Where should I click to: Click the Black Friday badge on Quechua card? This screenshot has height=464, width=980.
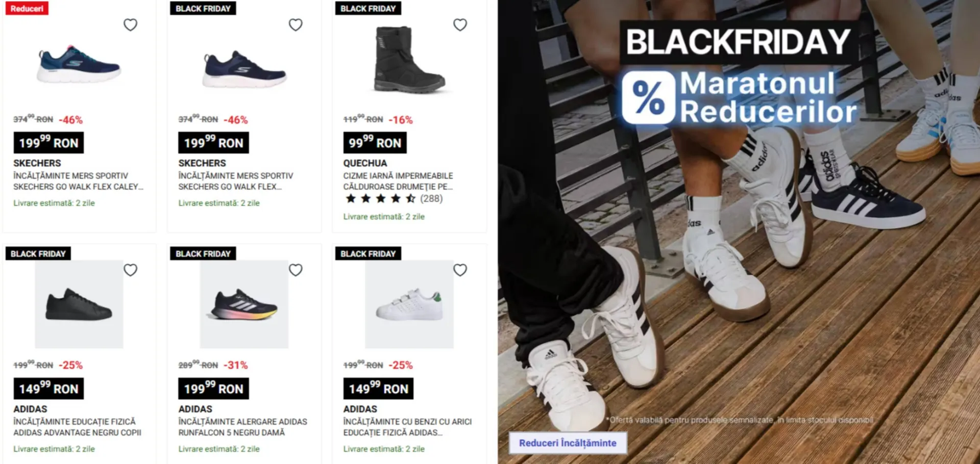368,8
